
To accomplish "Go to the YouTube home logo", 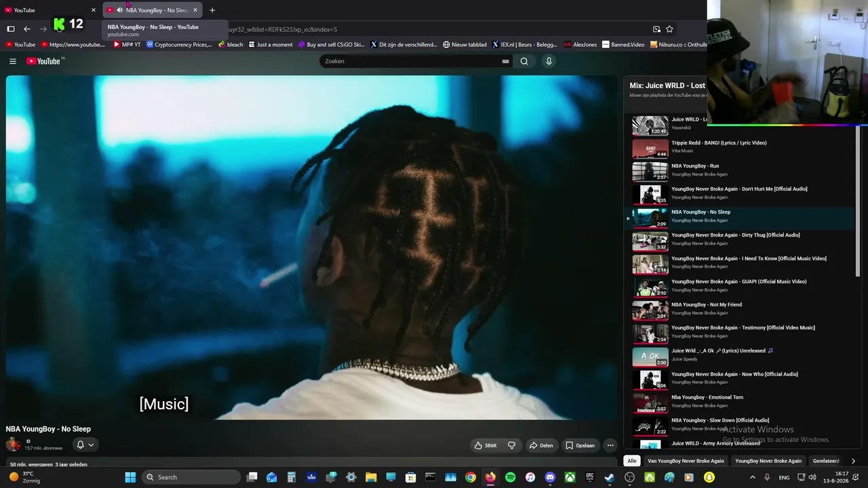I will tap(44, 61).
